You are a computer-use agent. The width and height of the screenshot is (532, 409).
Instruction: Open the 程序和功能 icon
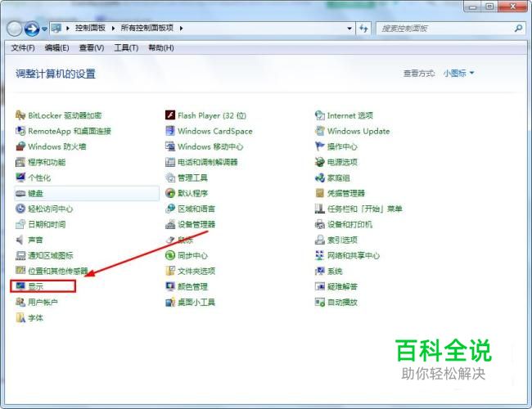pyautogui.click(x=20, y=162)
